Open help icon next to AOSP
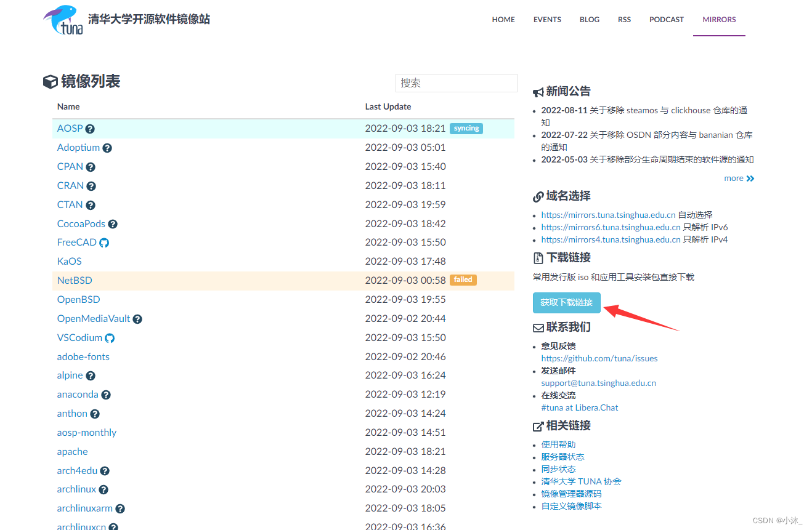 [90, 129]
